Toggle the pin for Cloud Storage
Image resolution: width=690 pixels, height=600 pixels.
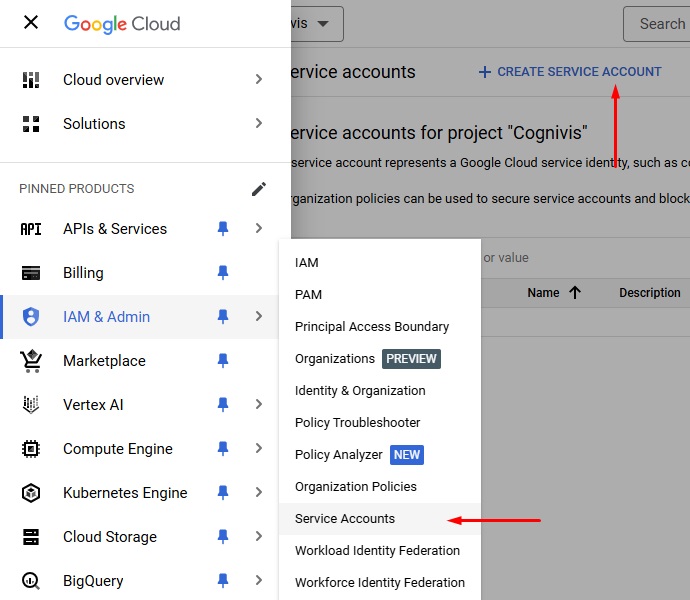click(223, 537)
